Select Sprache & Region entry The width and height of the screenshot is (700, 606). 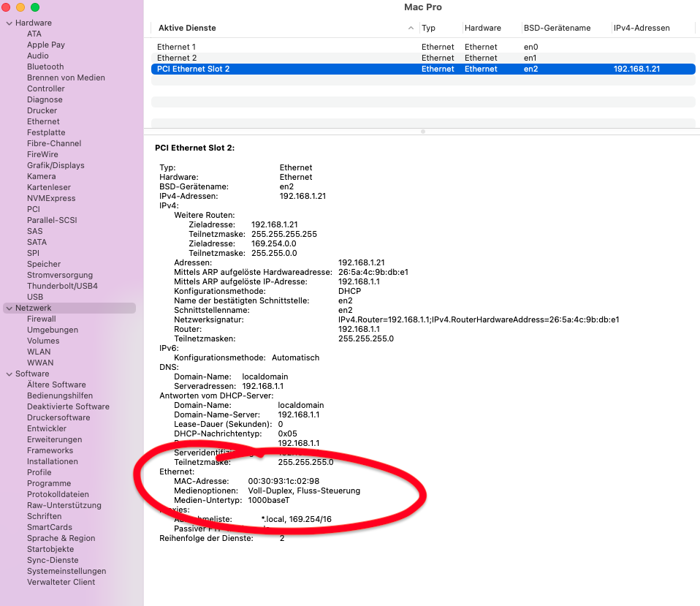tap(61, 538)
